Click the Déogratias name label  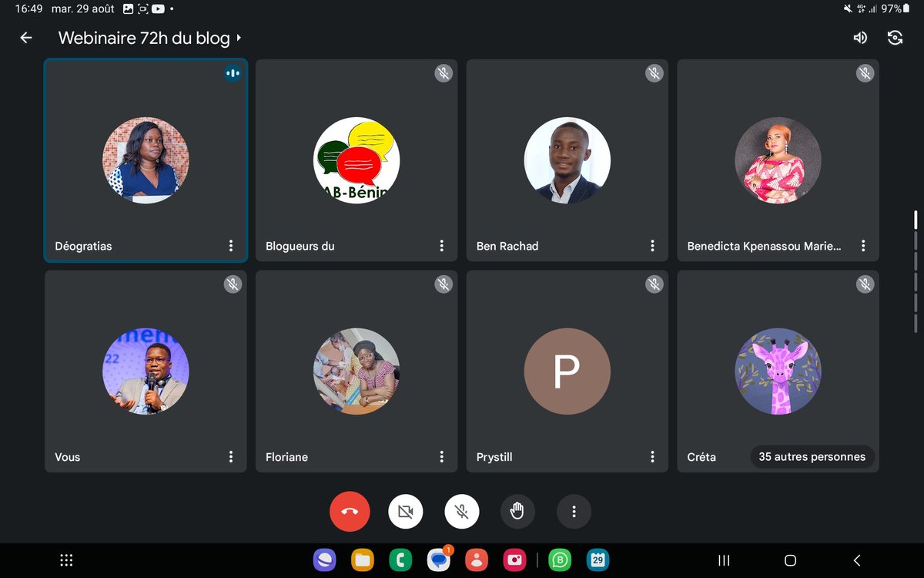[x=83, y=246]
